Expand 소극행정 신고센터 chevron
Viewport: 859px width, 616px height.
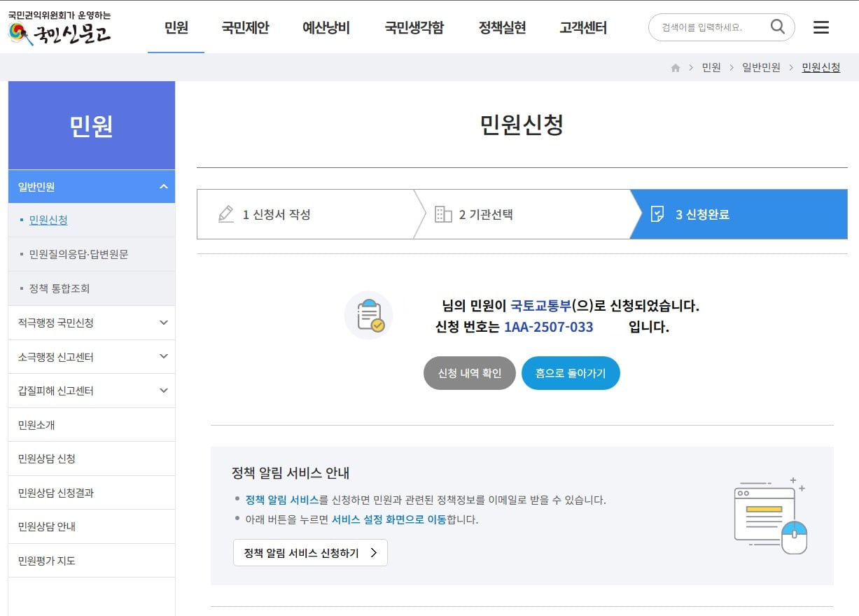point(164,356)
